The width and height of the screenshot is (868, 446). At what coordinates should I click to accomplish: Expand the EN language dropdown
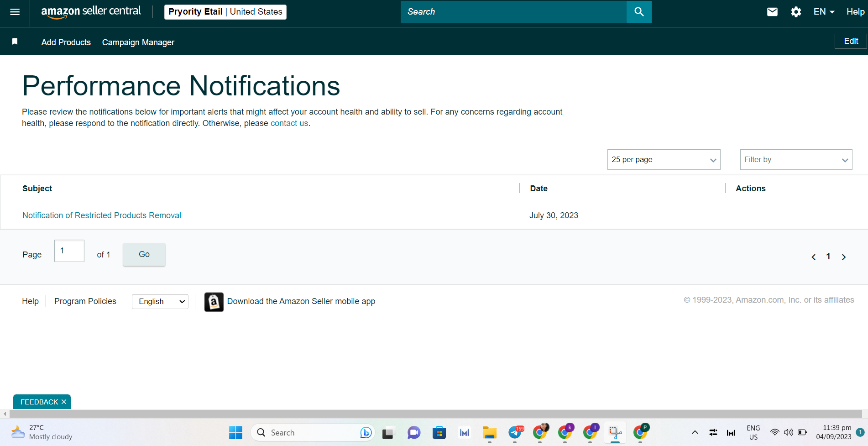coord(824,12)
